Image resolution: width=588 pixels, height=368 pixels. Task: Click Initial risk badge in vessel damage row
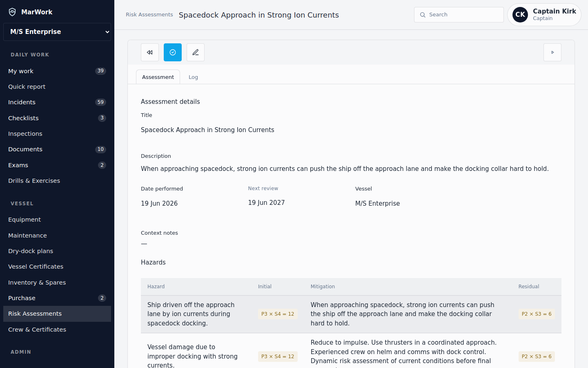[x=278, y=357]
